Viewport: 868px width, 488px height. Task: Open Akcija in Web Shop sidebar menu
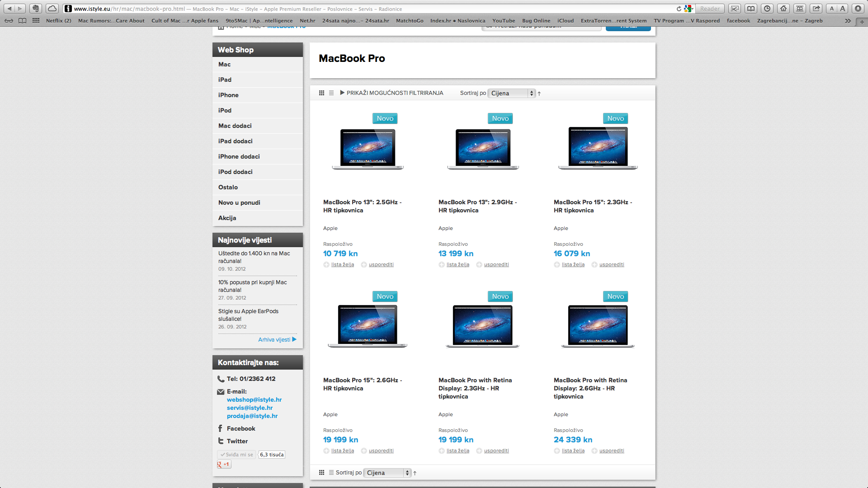pos(227,218)
